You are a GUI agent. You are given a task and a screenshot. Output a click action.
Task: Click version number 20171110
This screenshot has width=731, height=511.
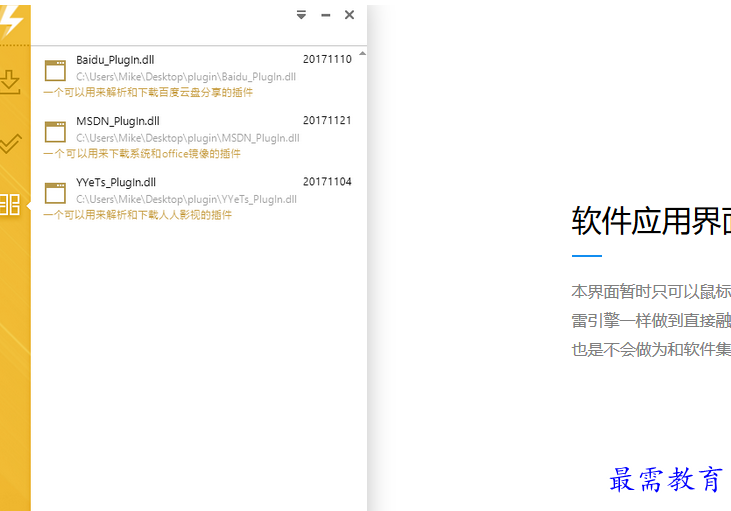(327, 59)
